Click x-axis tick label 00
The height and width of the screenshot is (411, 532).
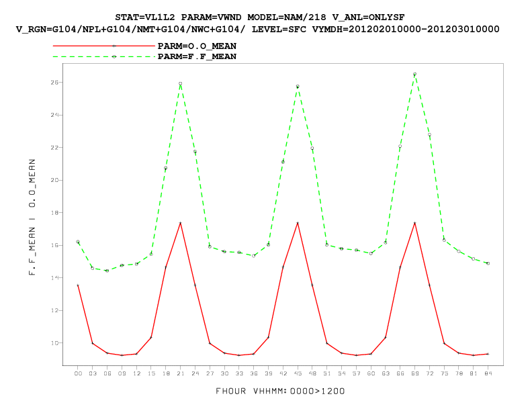(78, 373)
